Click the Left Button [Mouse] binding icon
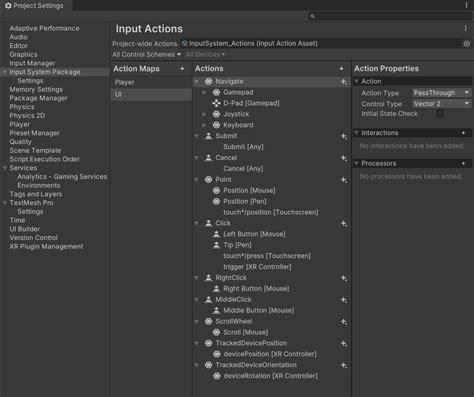 (216, 234)
